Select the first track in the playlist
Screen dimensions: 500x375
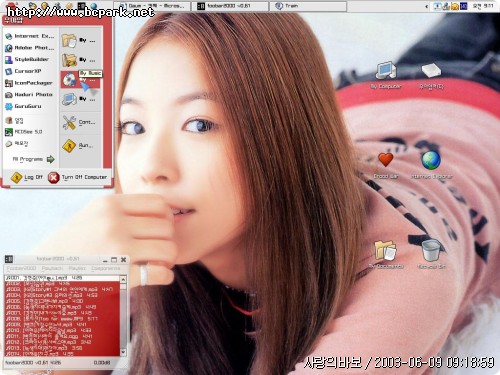point(62,278)
